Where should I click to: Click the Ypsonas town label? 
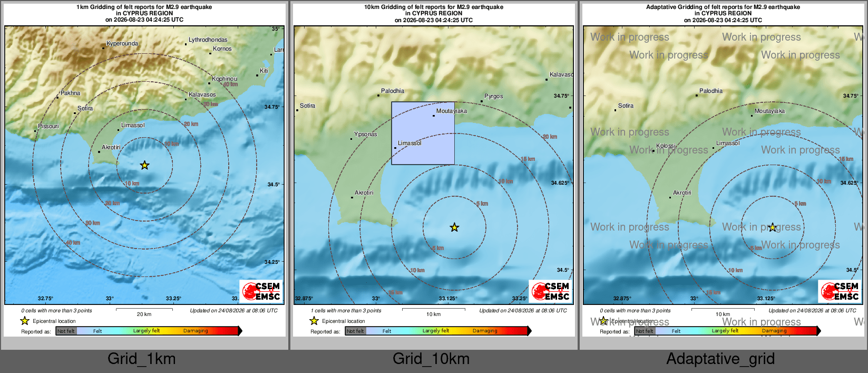366,134
